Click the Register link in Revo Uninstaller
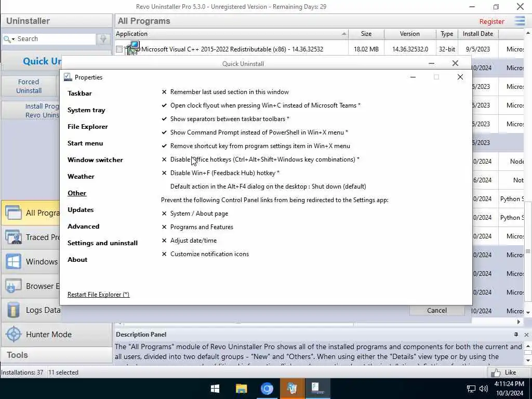This screenshot has height=399, width=532. 491,21
